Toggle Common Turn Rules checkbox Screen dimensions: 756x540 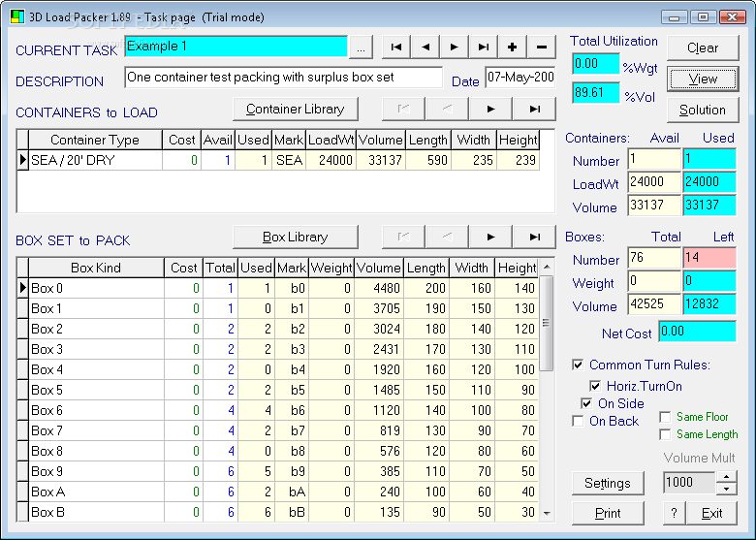coord(578,365)
